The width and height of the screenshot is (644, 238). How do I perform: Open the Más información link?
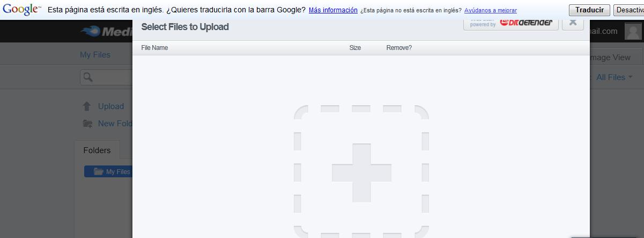coord(333,10)
